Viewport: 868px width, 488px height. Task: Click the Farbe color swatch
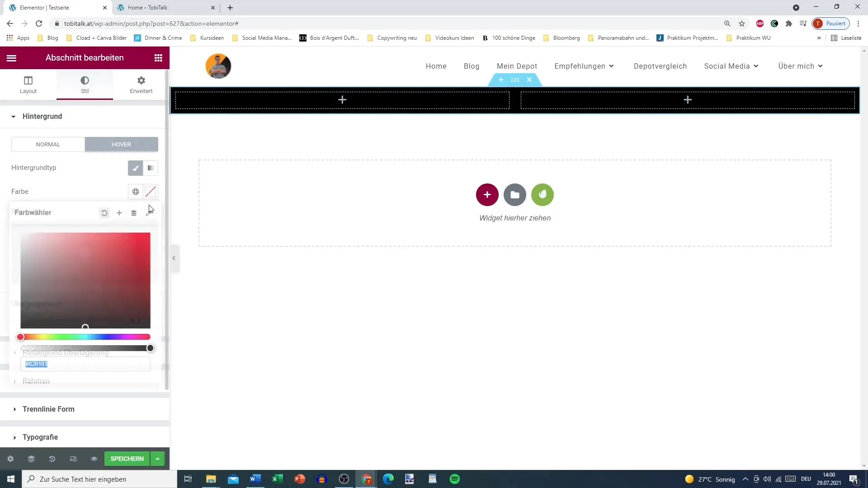point(151,192)
